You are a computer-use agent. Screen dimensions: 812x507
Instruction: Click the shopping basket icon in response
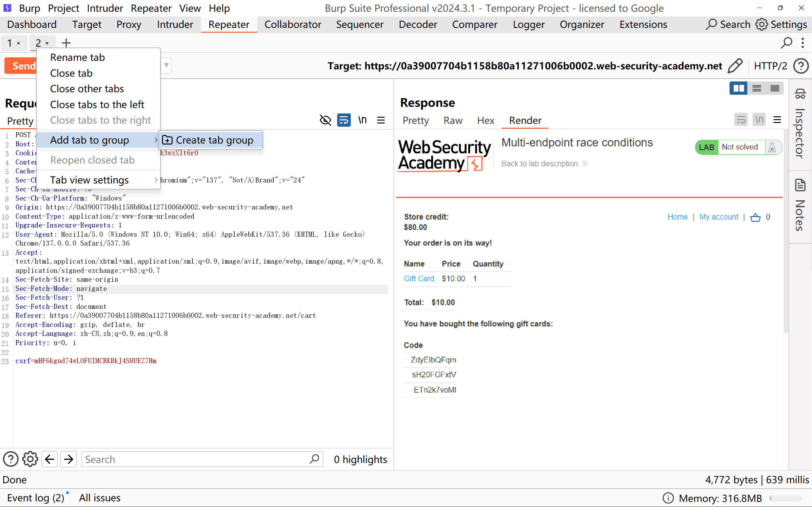tap(755, 217)
